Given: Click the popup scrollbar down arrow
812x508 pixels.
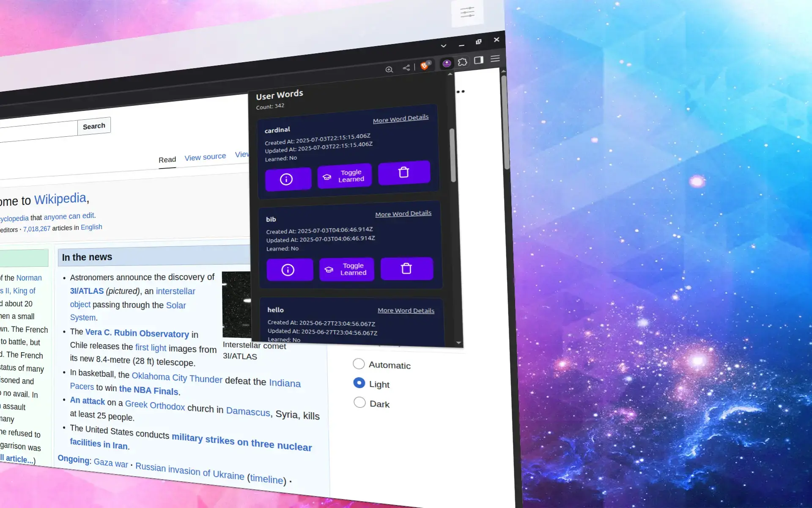Looking at the screenshot, I should 458,342.
